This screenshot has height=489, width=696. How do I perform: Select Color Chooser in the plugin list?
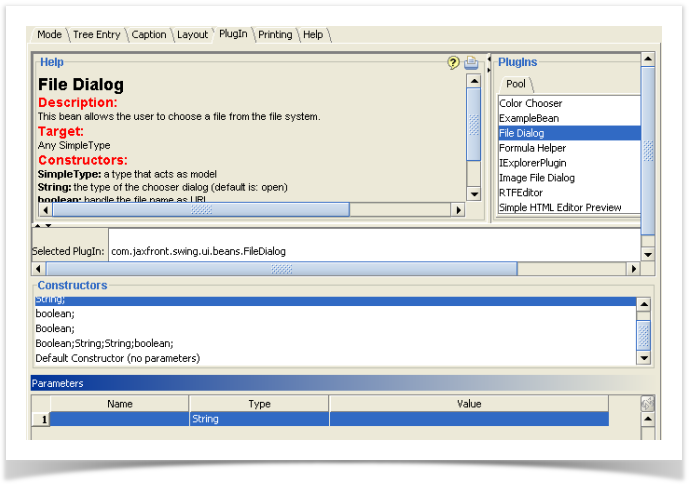(x=531, y=103)
